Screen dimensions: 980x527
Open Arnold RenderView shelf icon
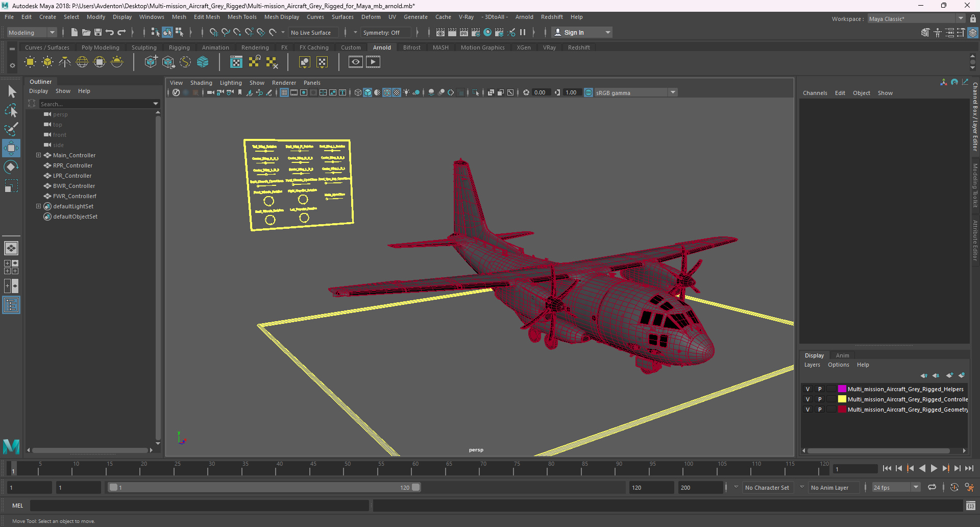pos(356,62)
